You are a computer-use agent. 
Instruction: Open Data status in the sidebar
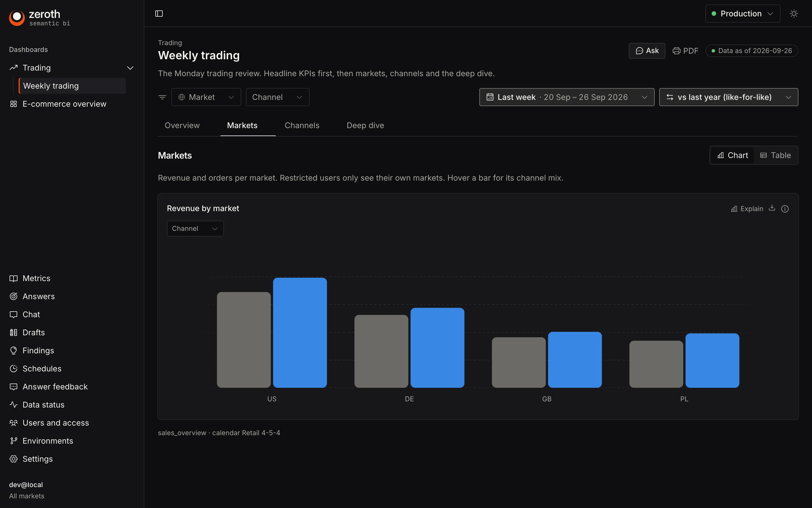click(72, 405)
